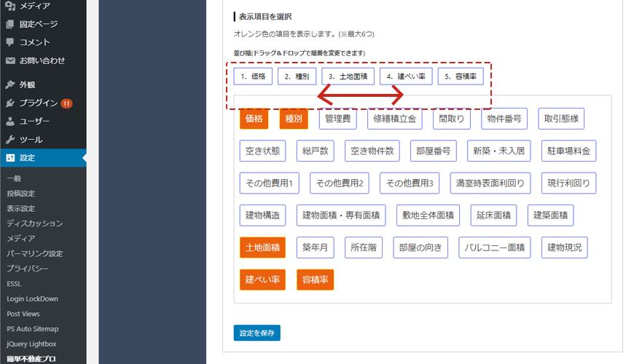Toggle off the orange 価格 item

tap(254, 119)
